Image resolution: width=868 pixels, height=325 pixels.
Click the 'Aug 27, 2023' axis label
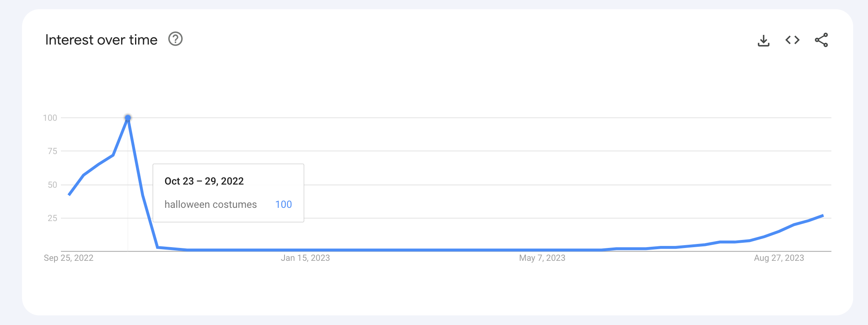coord(779,258)
